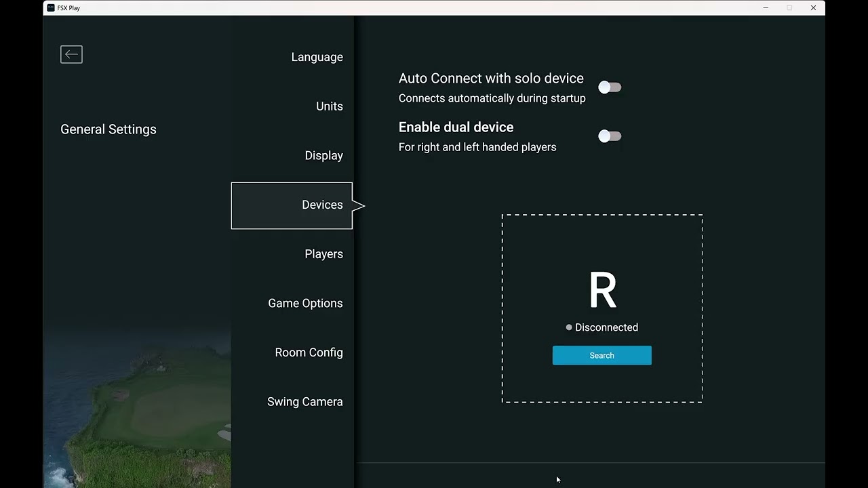The height and width of the screenshot is (488, 868).
Task: Close the FSX Play window
Action: [x=813, y=7]
